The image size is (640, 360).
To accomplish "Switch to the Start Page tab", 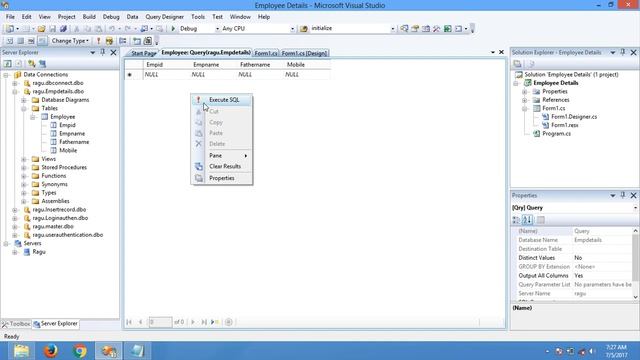I will pyautogui.click(x=143, y=53).
